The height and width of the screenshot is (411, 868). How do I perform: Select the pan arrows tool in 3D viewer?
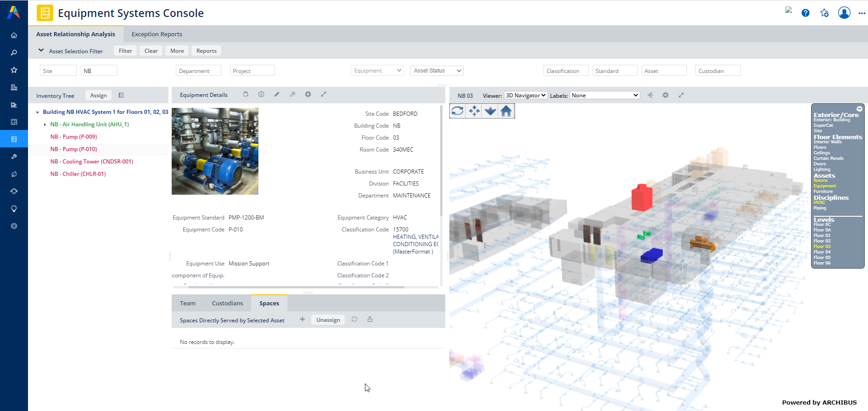[x=474, y=111]
